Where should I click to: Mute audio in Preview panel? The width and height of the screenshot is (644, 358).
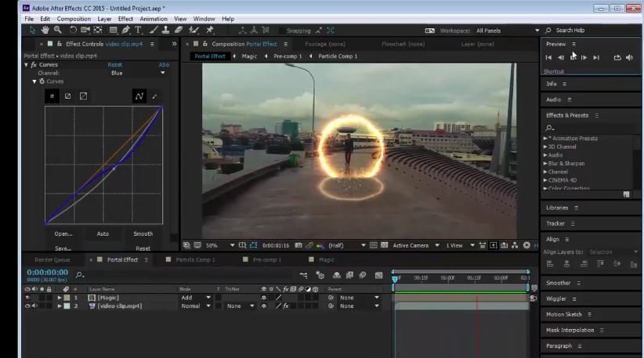pyautogui.click(x=630, y=57)
